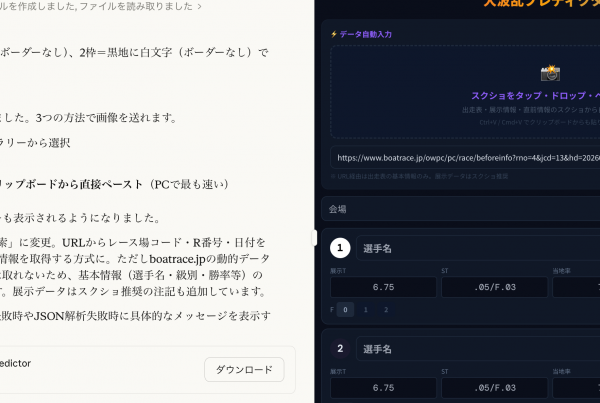Select F count 0 for racer 1

(x=345, y=310)
